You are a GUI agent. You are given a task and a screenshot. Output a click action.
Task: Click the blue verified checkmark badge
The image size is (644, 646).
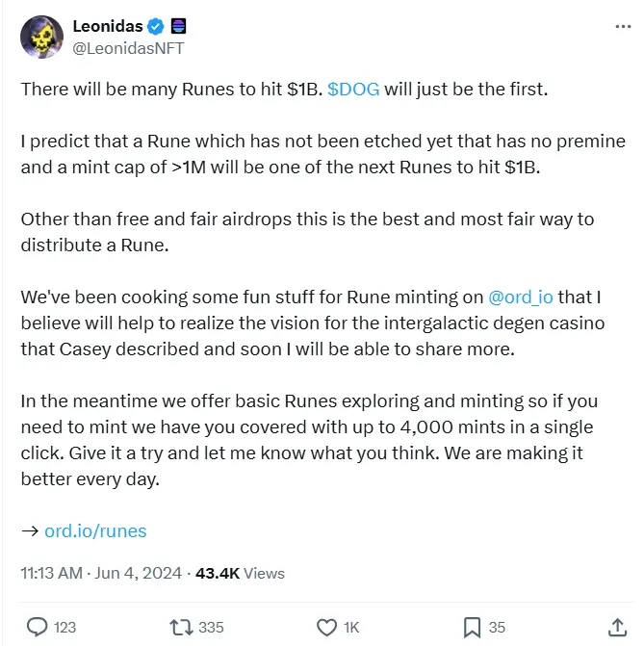point(156,26)
